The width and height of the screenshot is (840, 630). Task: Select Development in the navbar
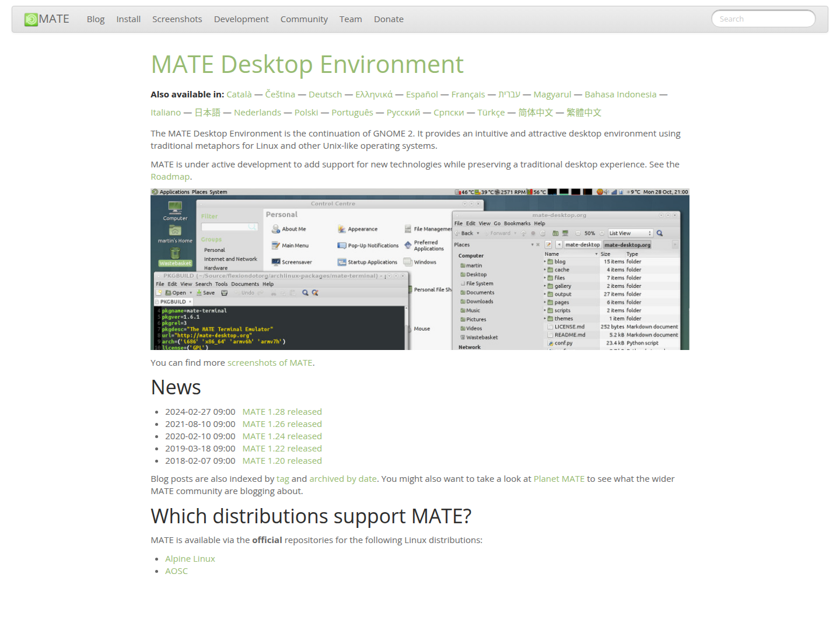(x=242, y=19)
